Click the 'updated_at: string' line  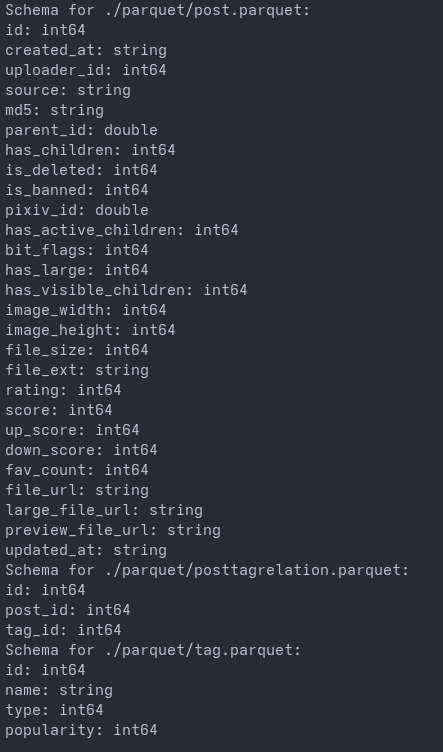pos(86,550)
